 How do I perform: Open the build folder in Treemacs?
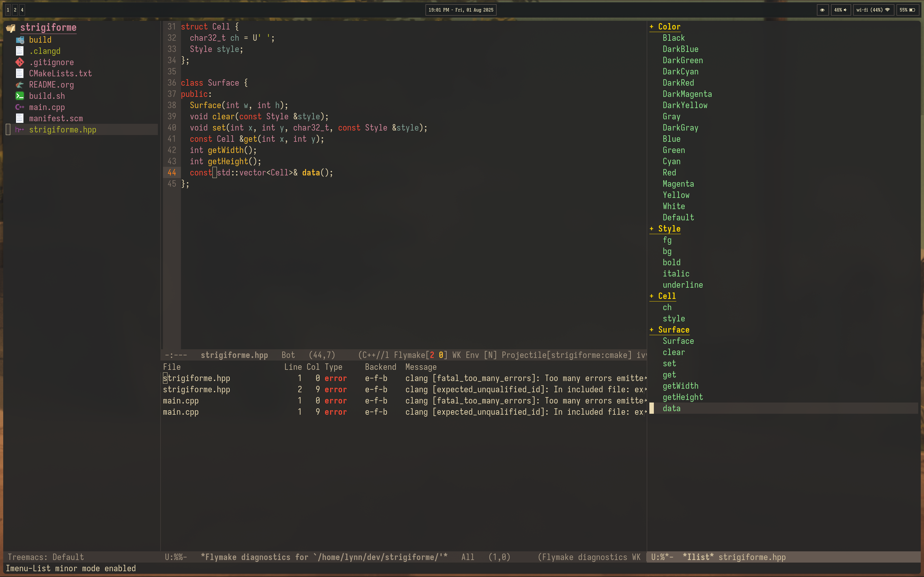click(x=40, y=40)
